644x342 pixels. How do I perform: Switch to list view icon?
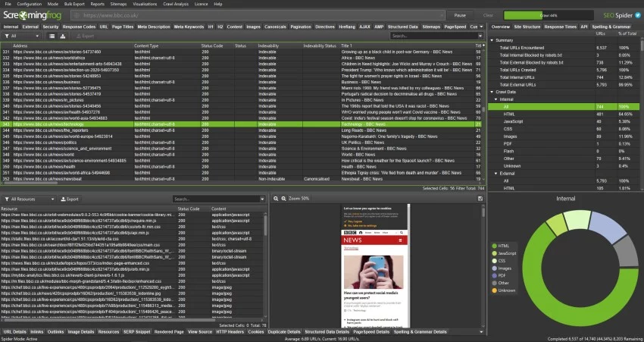[52, 36]
